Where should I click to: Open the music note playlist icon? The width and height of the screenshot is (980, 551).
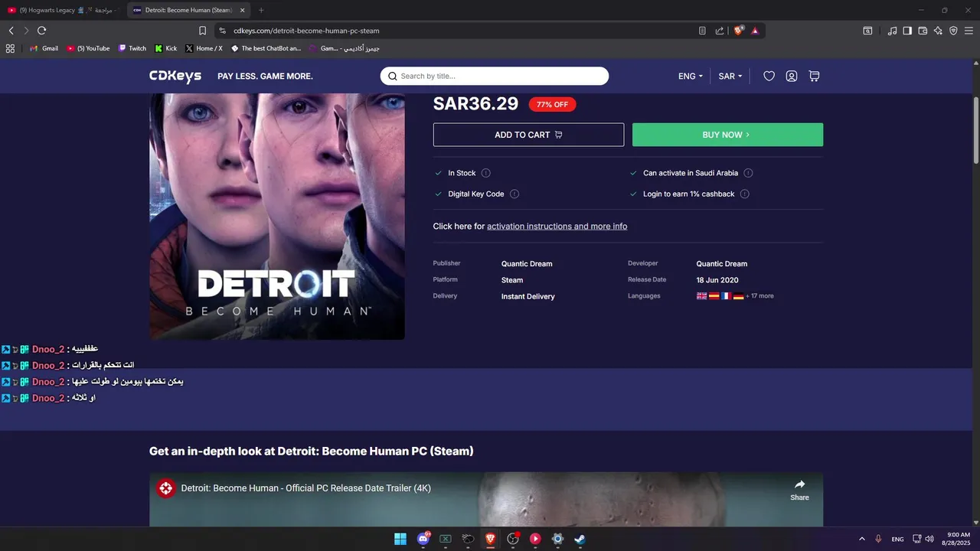pos(892,31)
